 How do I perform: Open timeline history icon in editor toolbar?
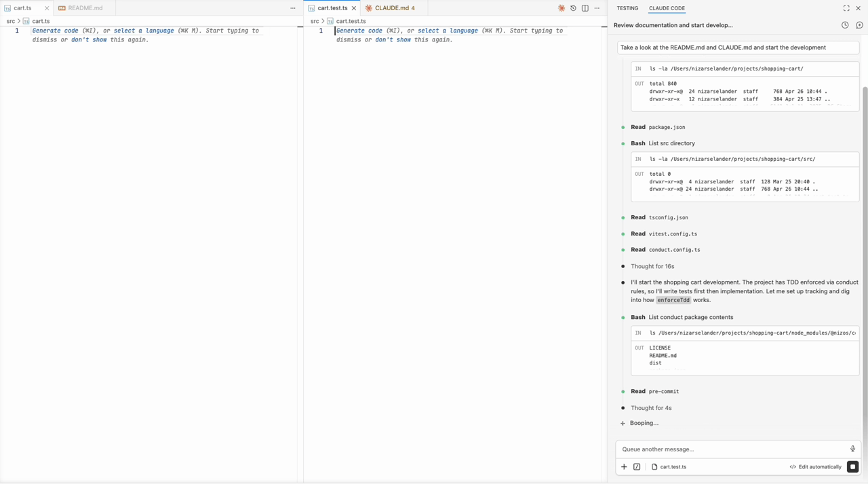point(573,8)
